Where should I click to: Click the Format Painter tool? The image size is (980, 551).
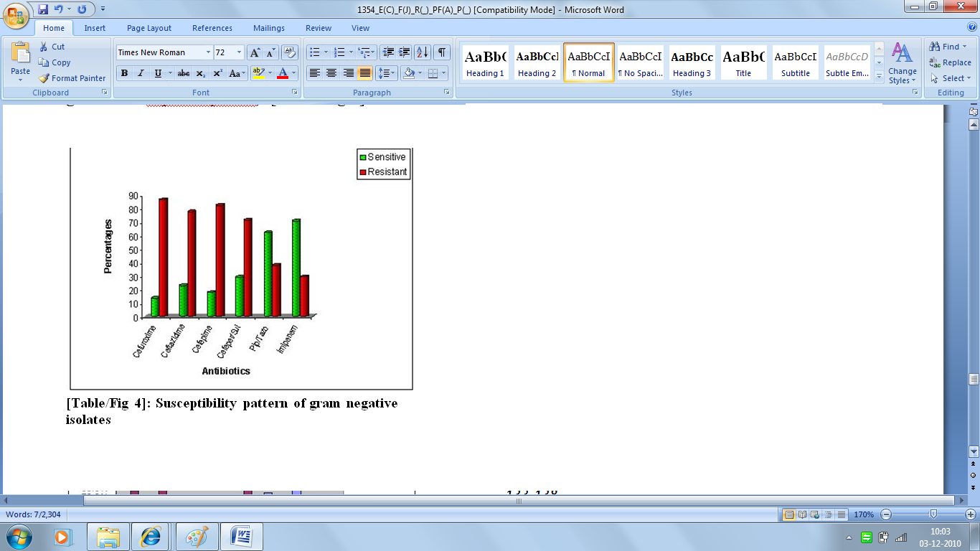pyautogui.click(x=72, y=78)
